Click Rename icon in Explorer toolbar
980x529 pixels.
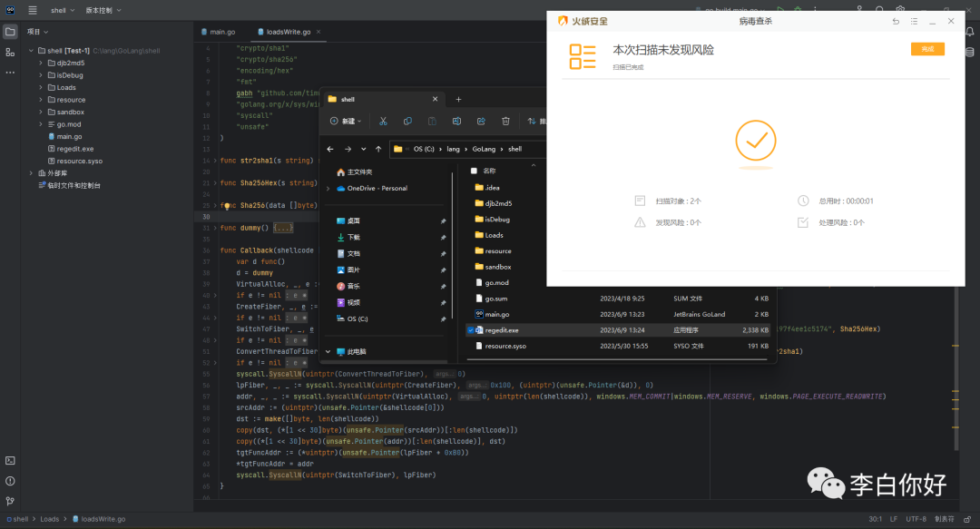456,122
